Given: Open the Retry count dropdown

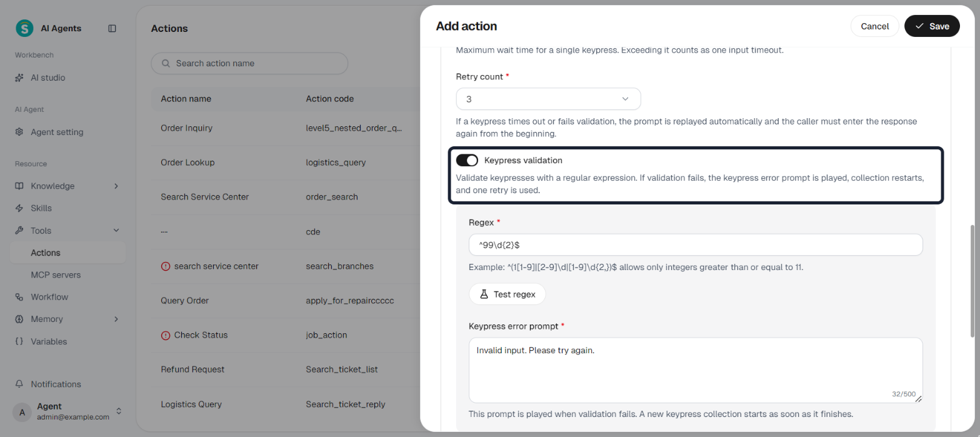Looking at the screenshot, I should point(548,99).
